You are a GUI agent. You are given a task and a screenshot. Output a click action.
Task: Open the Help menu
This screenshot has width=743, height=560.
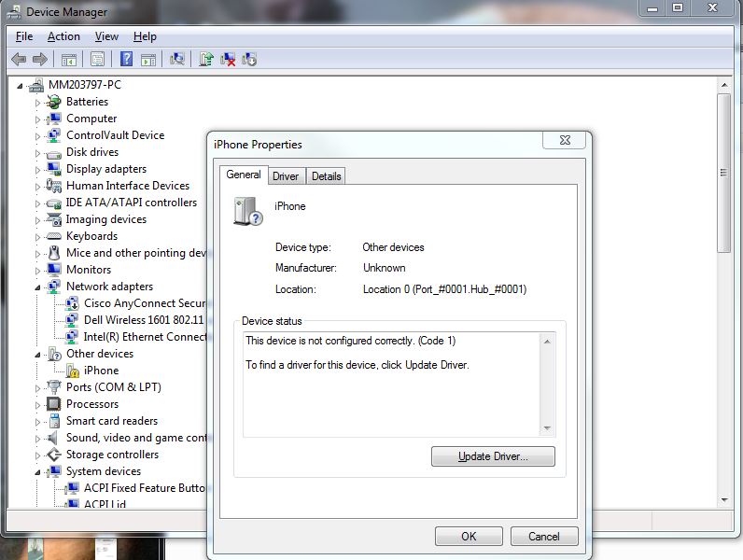coord(145,36)
